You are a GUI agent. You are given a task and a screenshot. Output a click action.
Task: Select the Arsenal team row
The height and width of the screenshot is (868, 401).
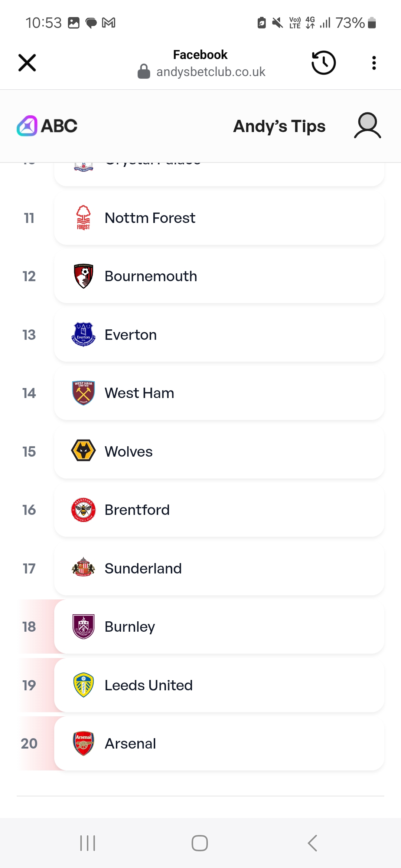click(219, 744)
